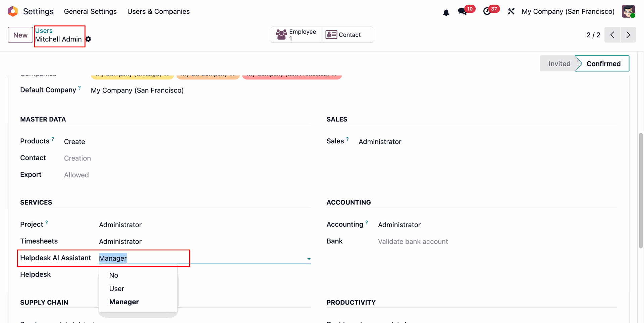Go back to Users breadcrumb
The image size is (644, 323).
(44, 30)
